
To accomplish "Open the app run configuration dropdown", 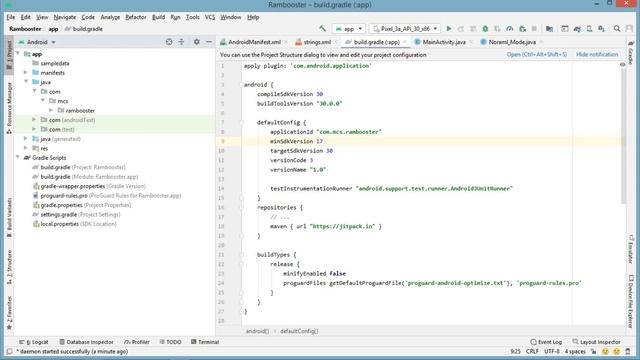I will pos(349,29).
